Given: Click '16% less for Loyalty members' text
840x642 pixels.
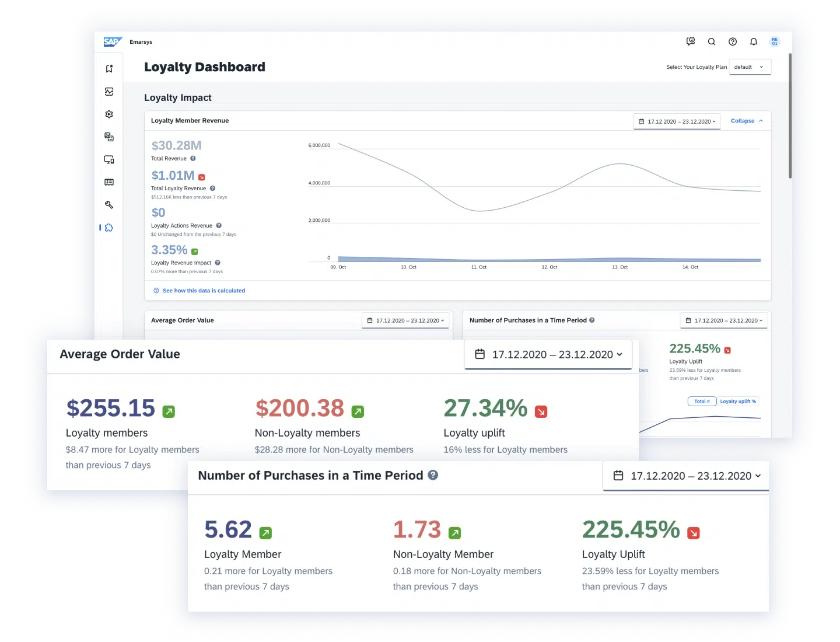Looking at the screenshot, I should [505, 449].
